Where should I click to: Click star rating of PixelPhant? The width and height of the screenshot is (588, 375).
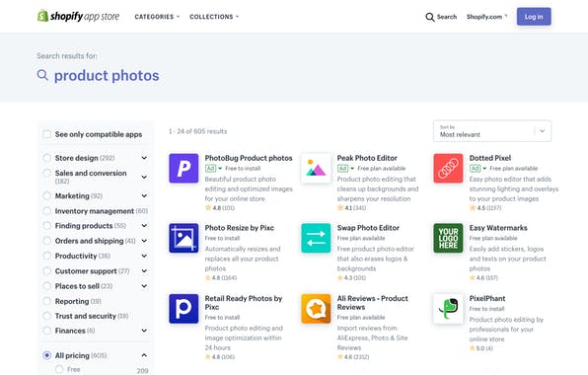(x=481, y=348)
